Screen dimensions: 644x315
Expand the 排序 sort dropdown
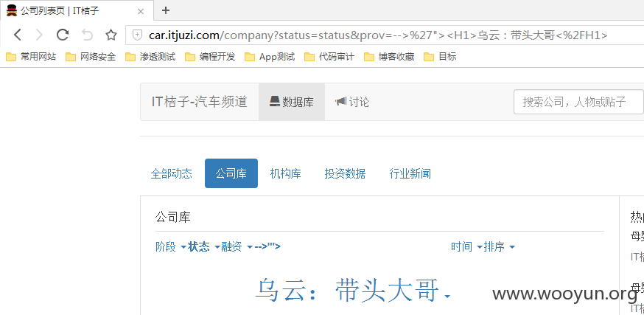tap(499, 246)
